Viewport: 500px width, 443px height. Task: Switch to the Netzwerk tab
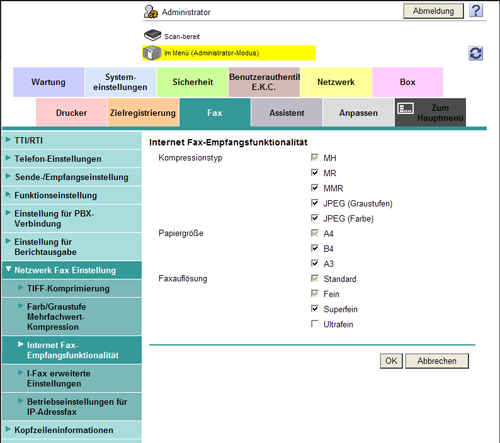point(336,82)
